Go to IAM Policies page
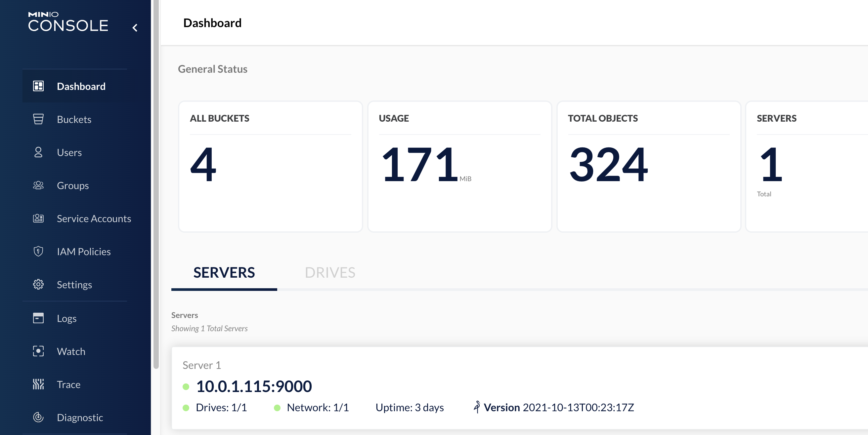Screen dimensions: 868x435 pos(84,251)
